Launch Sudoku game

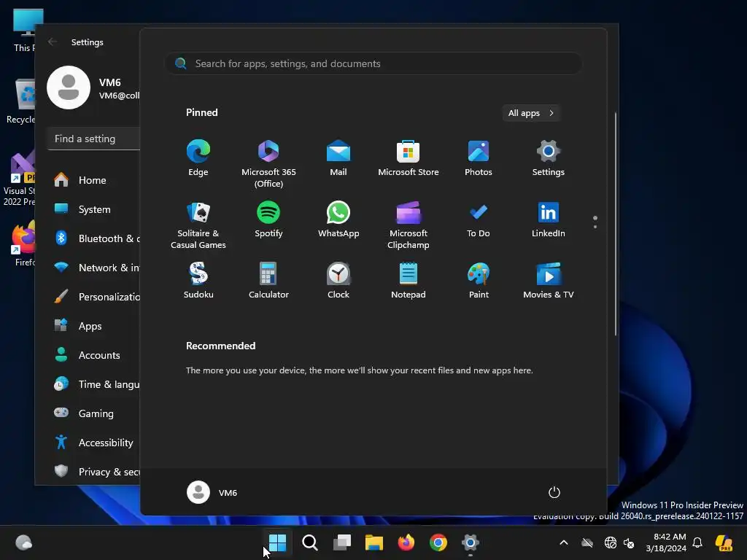coord(198,281)
